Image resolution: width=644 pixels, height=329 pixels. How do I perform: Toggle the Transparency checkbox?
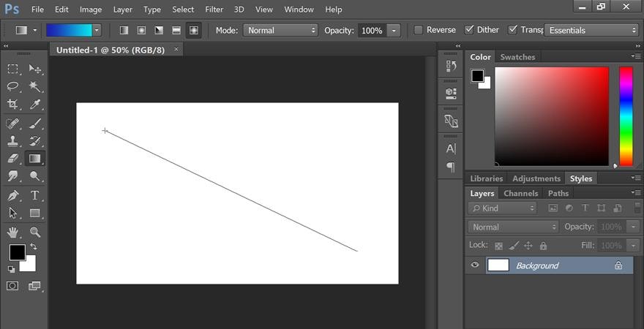(512, 29)
